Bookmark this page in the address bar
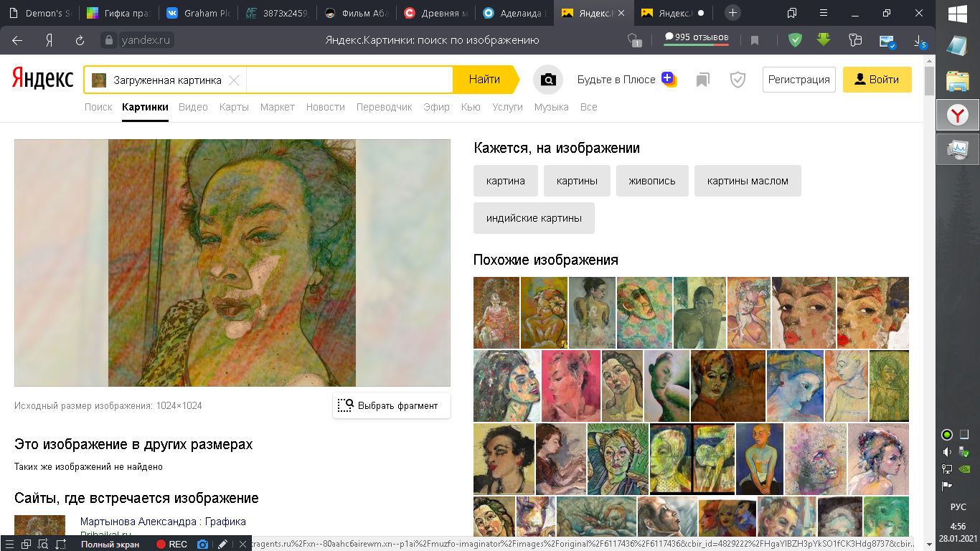Screen dimensions: 980x551 pos(755,40)
